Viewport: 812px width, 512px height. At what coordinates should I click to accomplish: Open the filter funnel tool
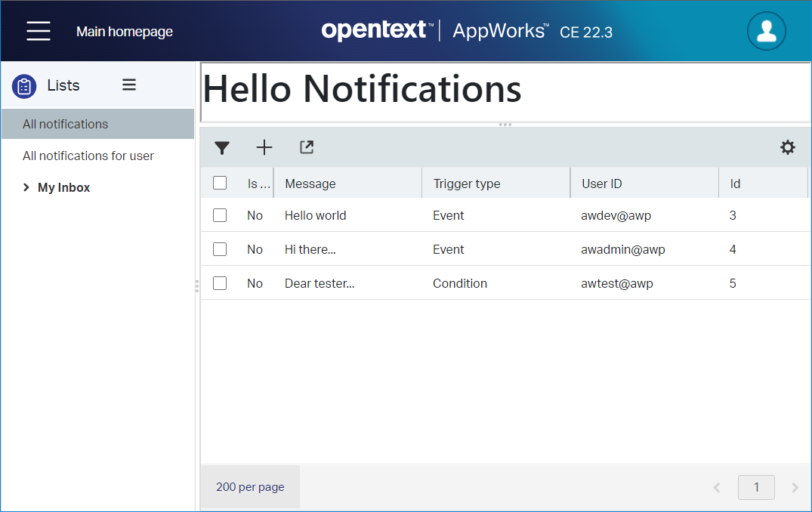click(x=221, y=148)
